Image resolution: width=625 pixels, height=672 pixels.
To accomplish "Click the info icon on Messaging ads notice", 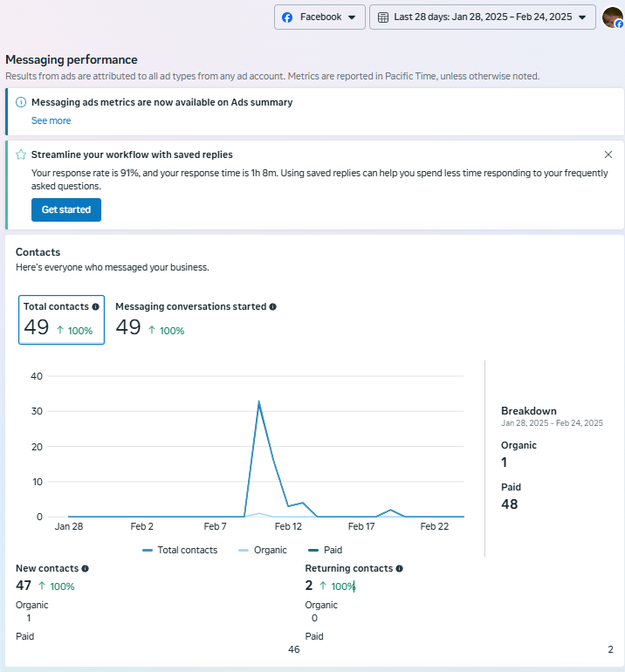I will (x=21, y=102).
